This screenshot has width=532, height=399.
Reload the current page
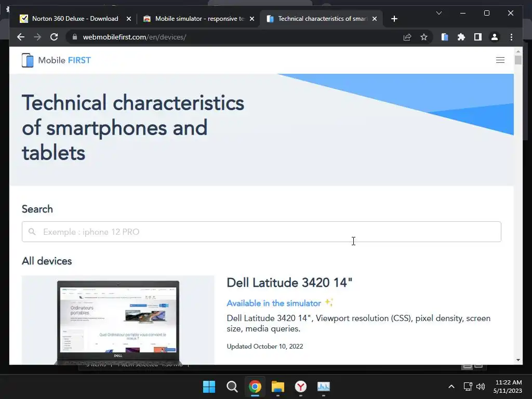tap(54, 37)
